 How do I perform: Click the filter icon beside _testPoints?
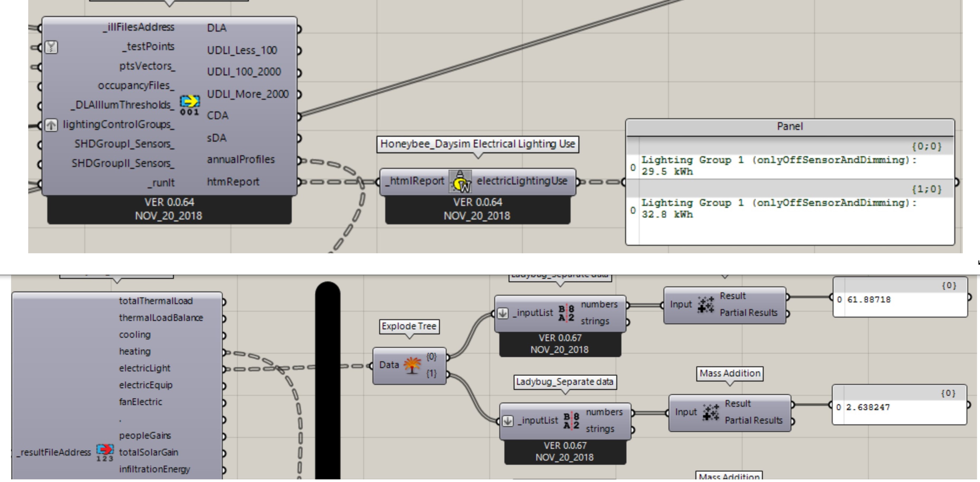point(51,47)
